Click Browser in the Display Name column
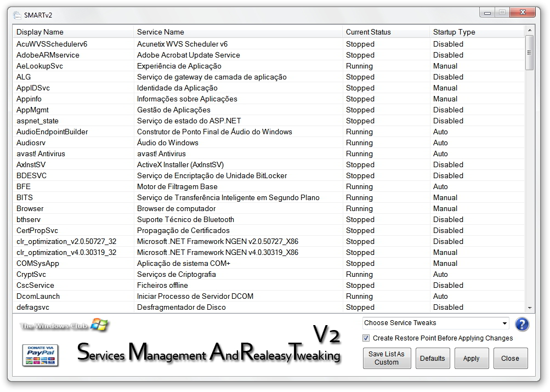 click(x=30, y=209)
